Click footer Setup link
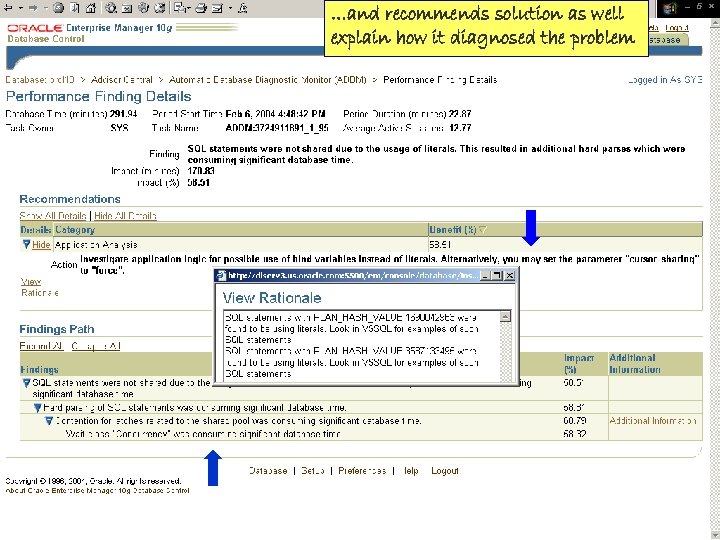Image resolution: width=720 pixels, height=540 pixels. [313, 471]
